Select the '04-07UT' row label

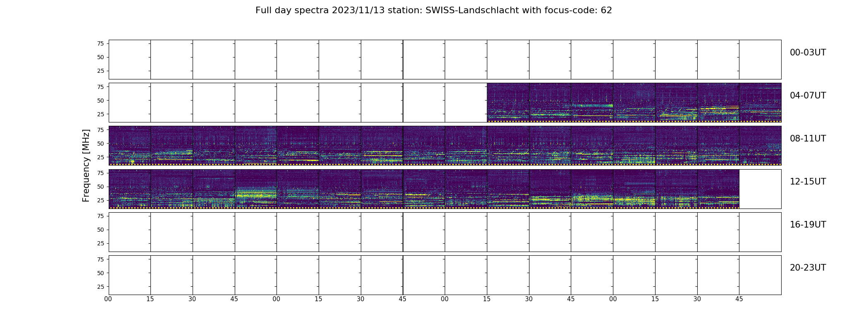click(x=808, y=96)
